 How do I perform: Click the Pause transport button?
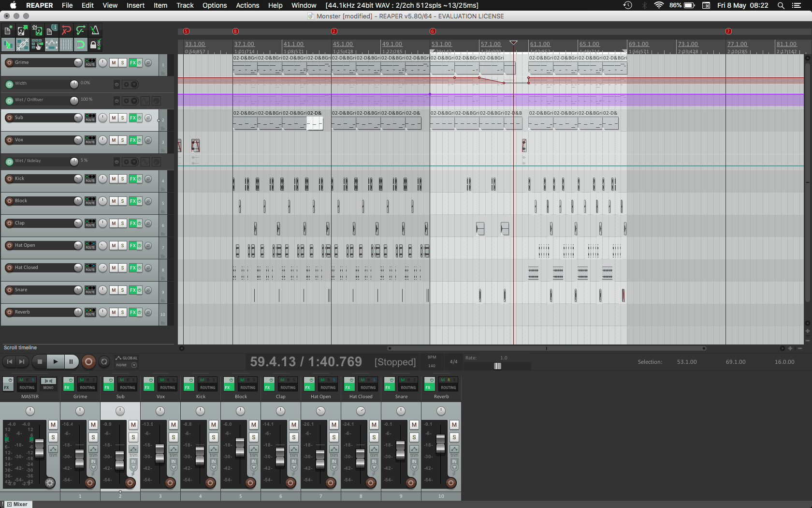[71, 361]
